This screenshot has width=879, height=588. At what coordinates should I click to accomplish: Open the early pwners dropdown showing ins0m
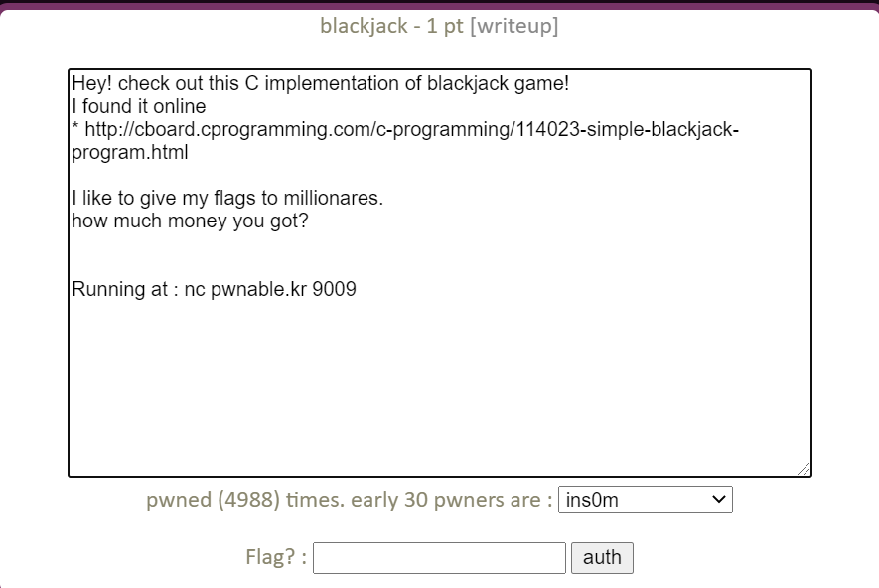[646, 499]
